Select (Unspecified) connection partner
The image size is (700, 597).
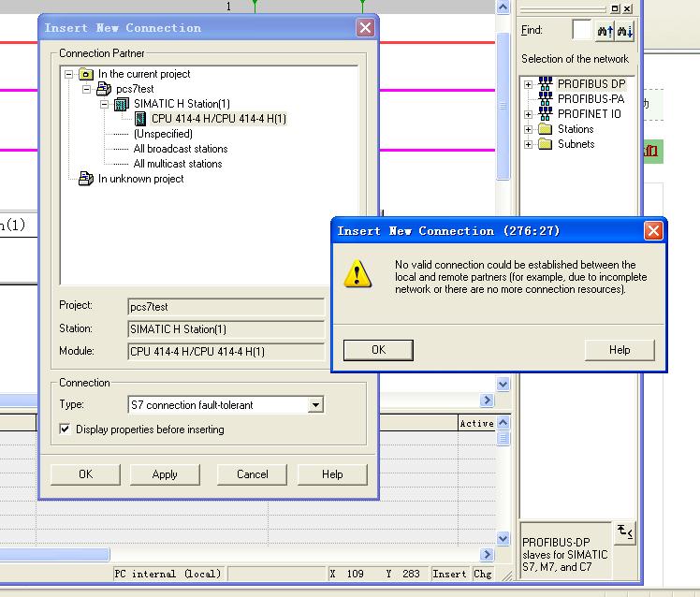click(x=163, y=134)
